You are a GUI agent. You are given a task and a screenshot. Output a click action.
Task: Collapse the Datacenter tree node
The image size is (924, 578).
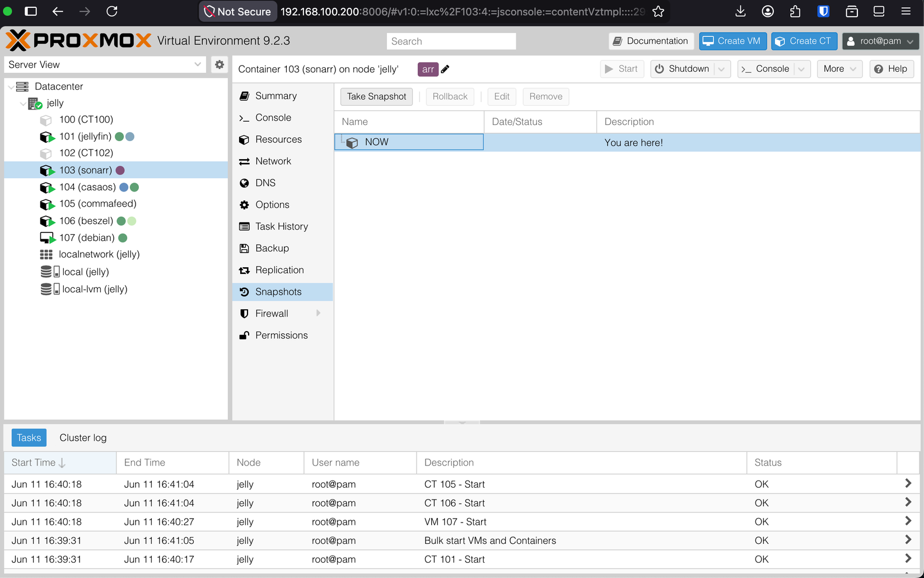pos(11,87)
